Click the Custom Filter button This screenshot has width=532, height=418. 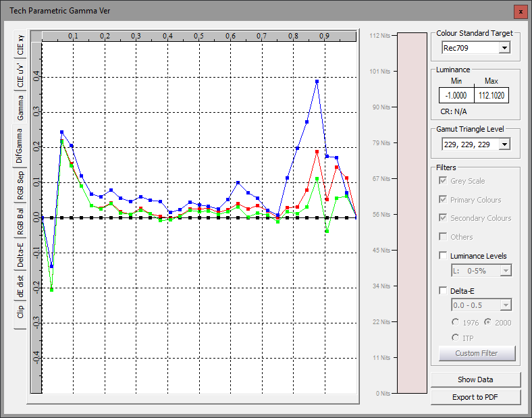[x=477, y=354]
